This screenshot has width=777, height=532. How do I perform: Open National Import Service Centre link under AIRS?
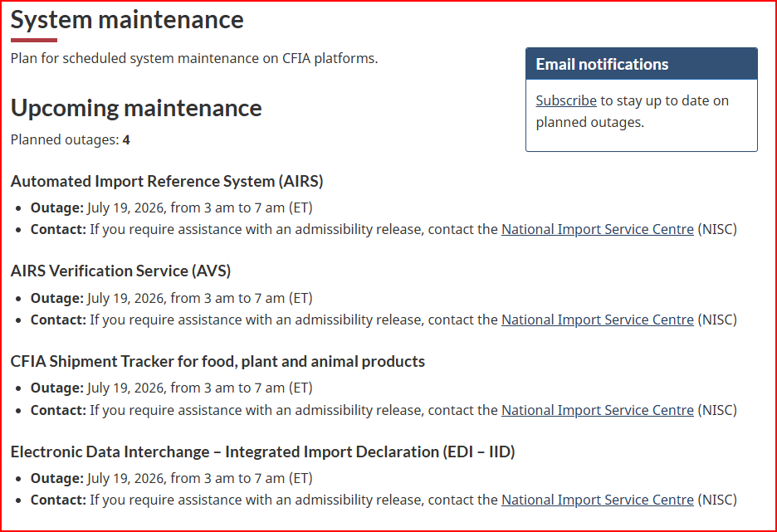tap(597, 229)
